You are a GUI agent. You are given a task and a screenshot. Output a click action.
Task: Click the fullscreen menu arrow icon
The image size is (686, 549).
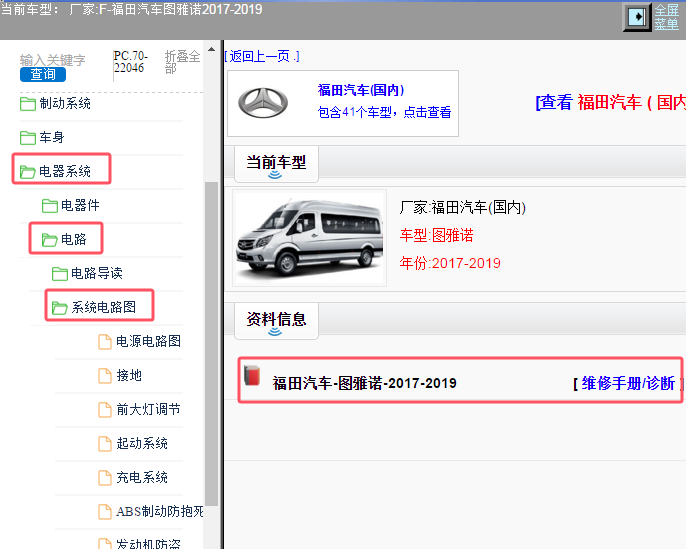pyautogui.click(x=637, y=17)
